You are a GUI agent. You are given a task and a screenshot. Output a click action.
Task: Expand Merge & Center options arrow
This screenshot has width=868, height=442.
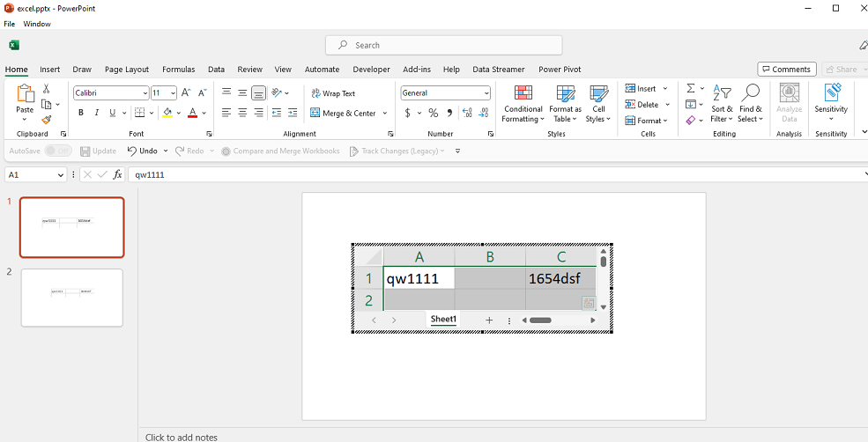(x=385, y=114)
